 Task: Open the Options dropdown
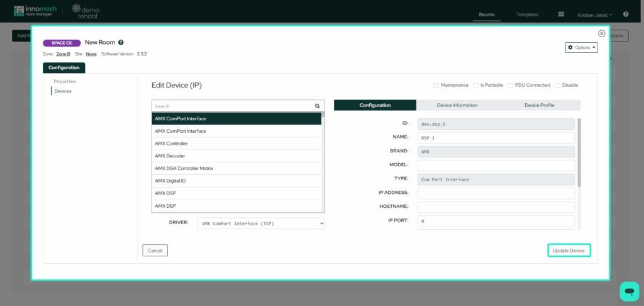coord(581,48)
